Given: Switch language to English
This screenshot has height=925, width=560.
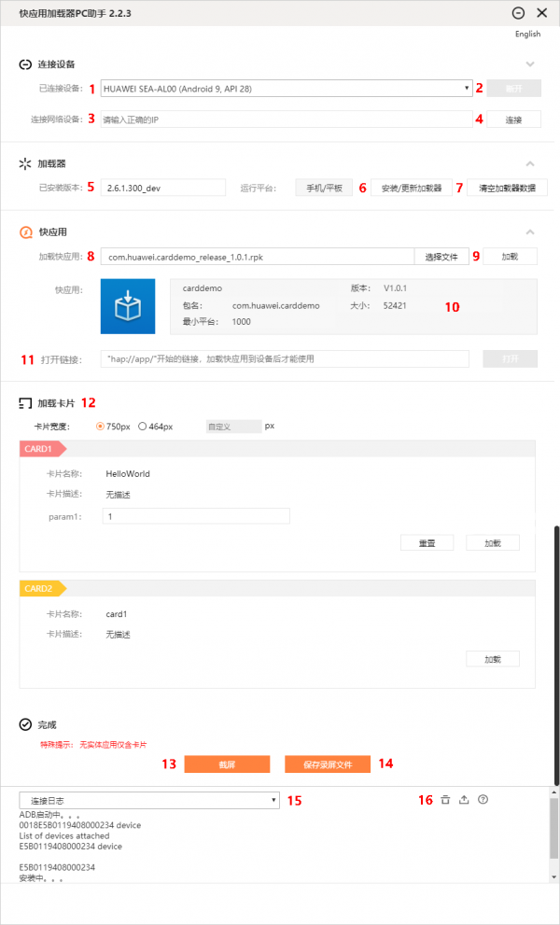Looking at the screenshot, I should (x=527, y=34).
